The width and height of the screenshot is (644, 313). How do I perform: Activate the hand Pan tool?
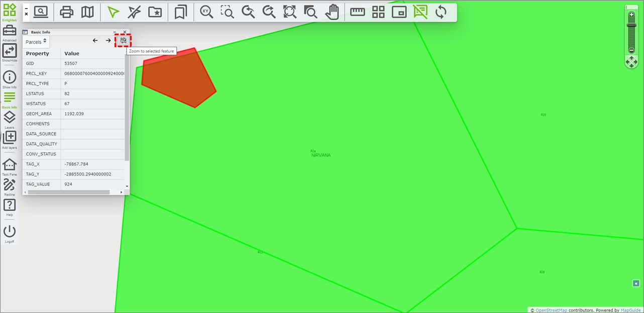tap(332, 12)
